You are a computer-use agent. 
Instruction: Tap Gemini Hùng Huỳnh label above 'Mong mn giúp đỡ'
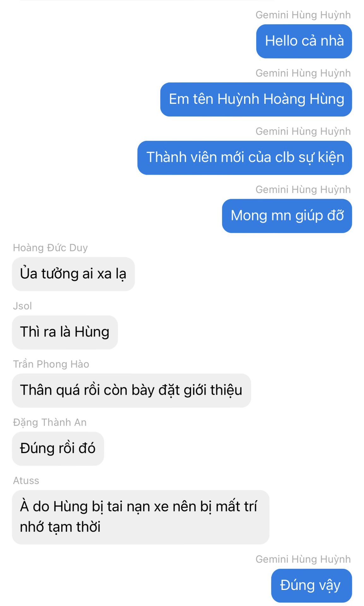(x=303, y=190)
